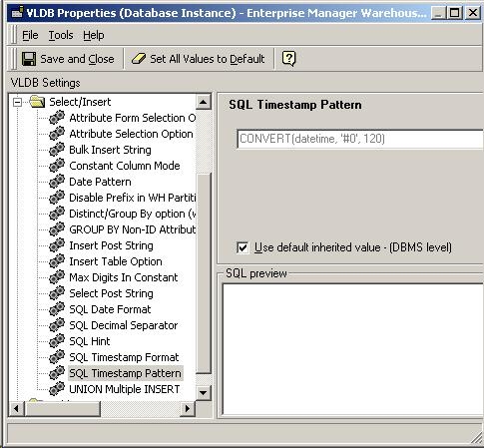Viewport: 484px width, 448px height.
Task: Collapse the Select/Insert tree node
Action: pyautogui.click(x=17, y=102)
